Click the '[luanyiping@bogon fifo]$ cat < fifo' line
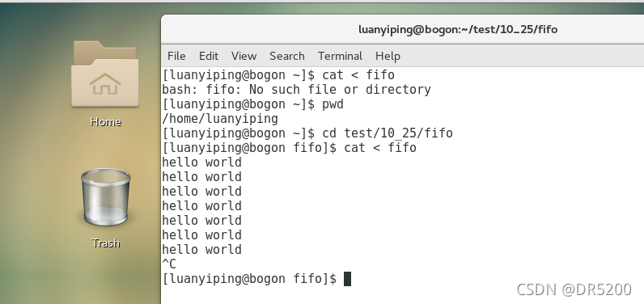Screen dimensions: 644x304 [x=289, y=148]
